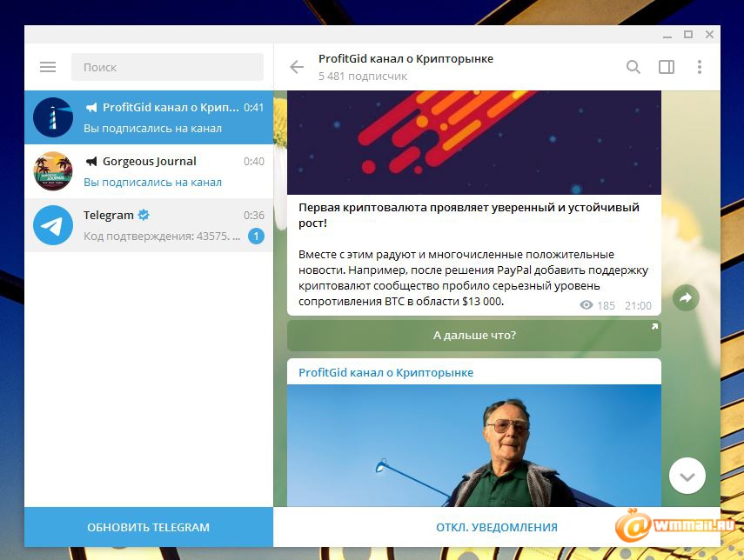
Task: Open the Telegram service chat
Action: tap(149, 225)
